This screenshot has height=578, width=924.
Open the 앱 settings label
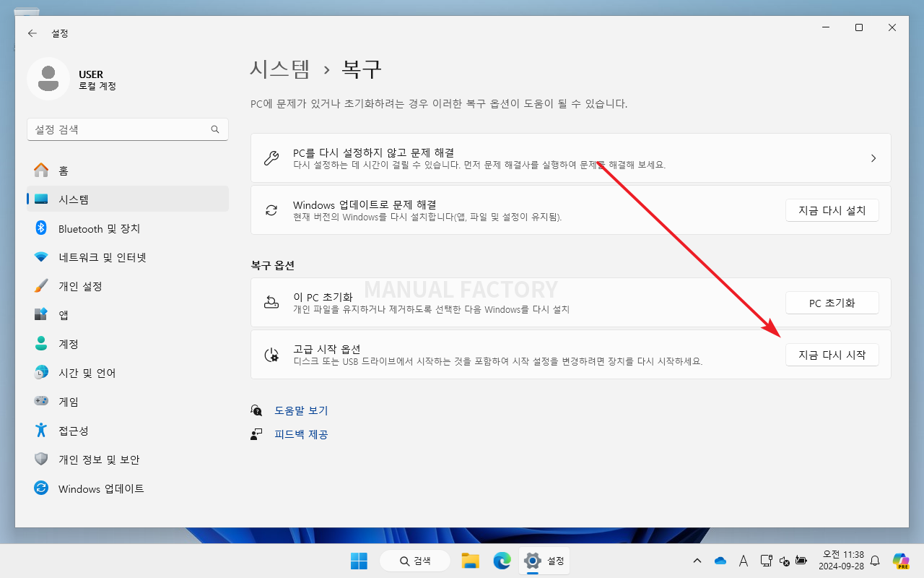coord(64,315)
